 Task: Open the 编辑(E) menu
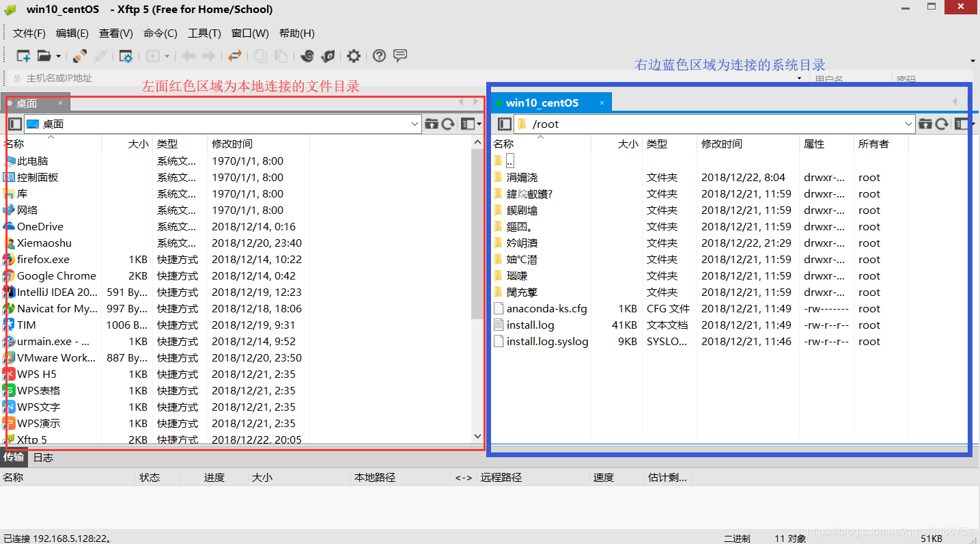[72, 33]
